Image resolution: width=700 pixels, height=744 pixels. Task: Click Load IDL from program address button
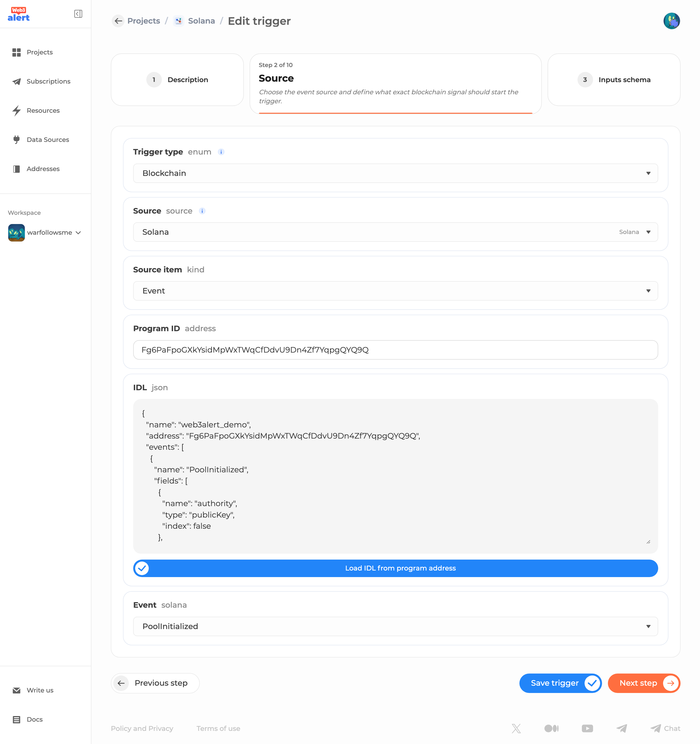(396, 569)
